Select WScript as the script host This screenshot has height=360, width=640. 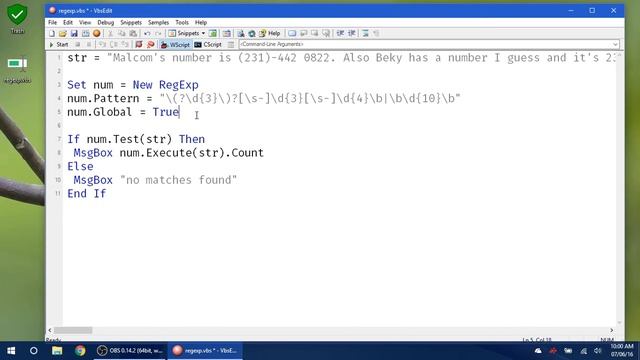[x=175, y=44]
